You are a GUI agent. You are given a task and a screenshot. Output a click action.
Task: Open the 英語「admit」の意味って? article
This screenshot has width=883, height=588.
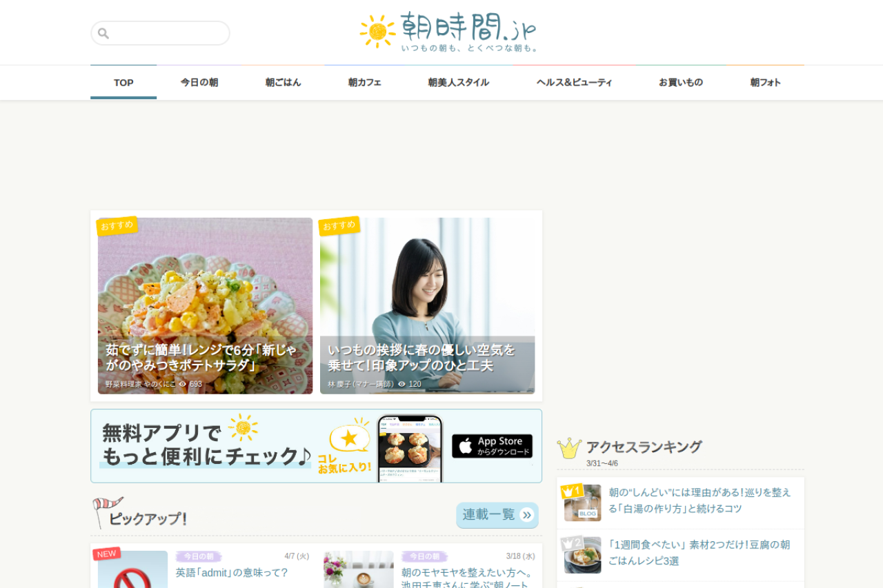(x=232, y=573)
